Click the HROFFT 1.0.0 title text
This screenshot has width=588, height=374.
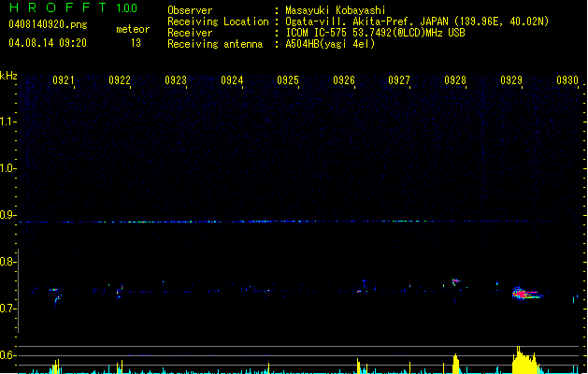(x=74, y=7)
